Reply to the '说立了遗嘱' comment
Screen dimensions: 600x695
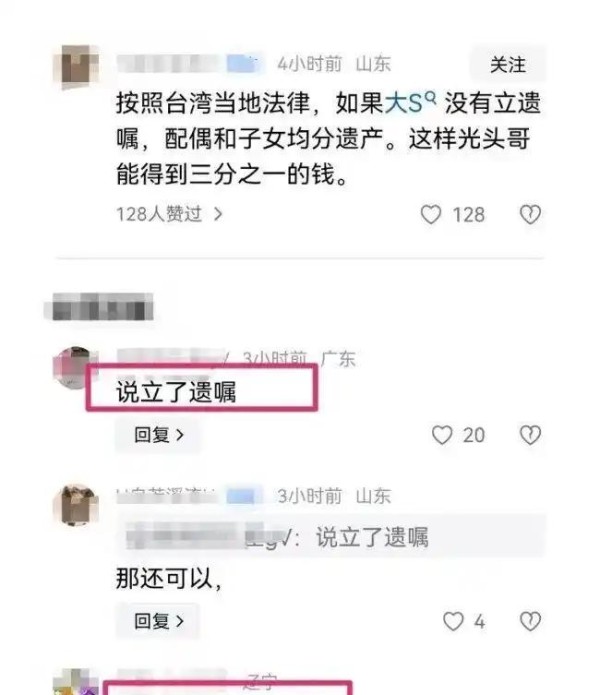click(158, 435)
